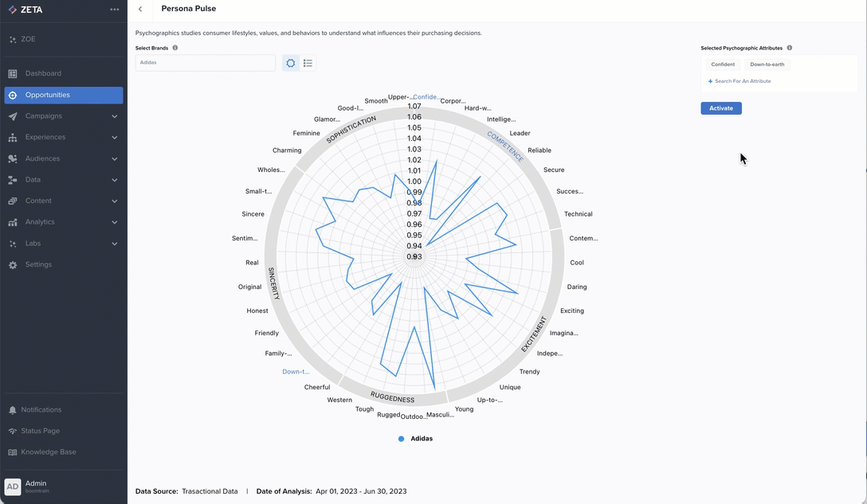Go to the Dashboard page
The image size is (867, 504).
pyautogui.click(x=43, y=73)
